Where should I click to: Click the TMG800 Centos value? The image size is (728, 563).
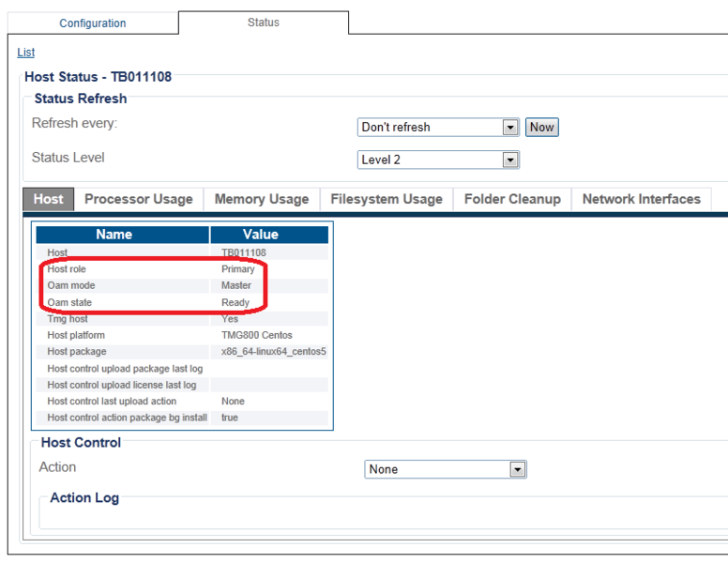[257, 335]
